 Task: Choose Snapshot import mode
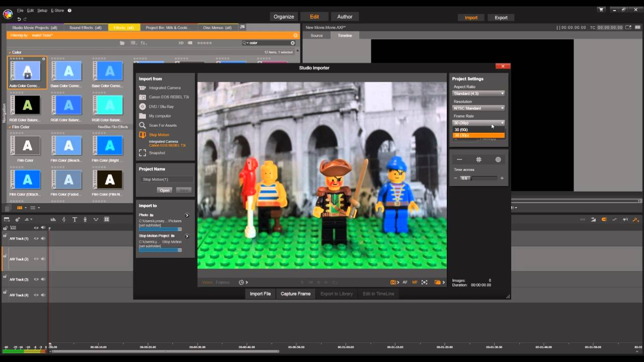coord(152,153)
